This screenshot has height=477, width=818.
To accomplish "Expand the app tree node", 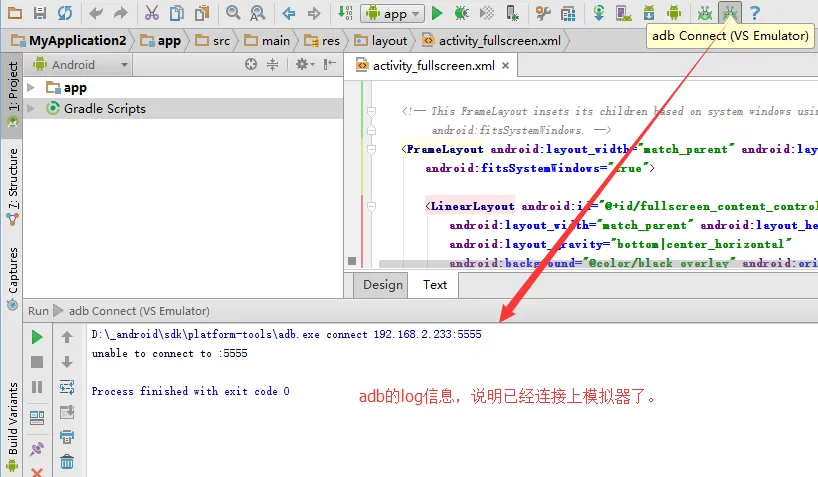I will (x=31, y=87).
